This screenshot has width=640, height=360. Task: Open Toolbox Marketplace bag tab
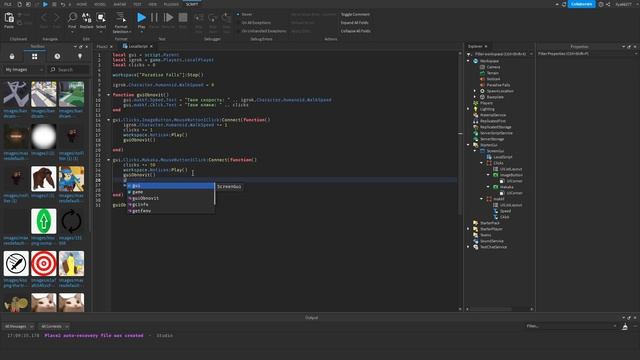click(12, 56)
